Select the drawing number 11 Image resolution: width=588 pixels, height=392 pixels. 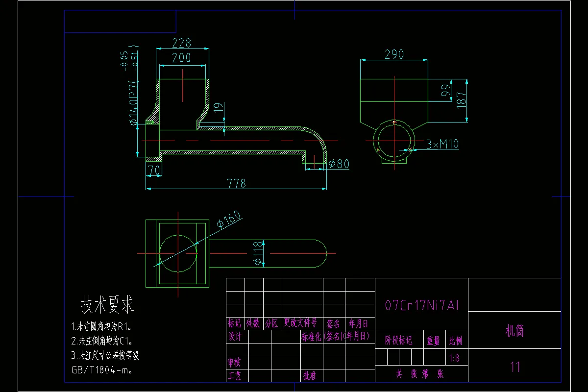[515, 367]
